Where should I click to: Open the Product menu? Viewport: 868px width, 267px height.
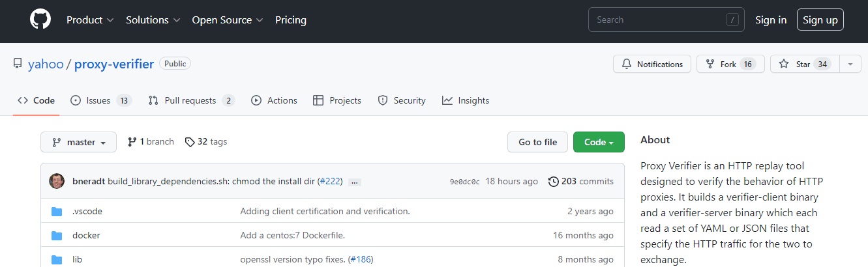(x=90, y=20)
